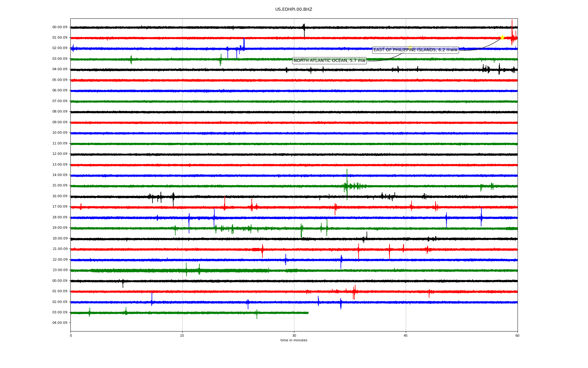This screenshot has height=368, width=588.
Task: Click the 21:00:09 time label
Action: (x=60, y=249)
